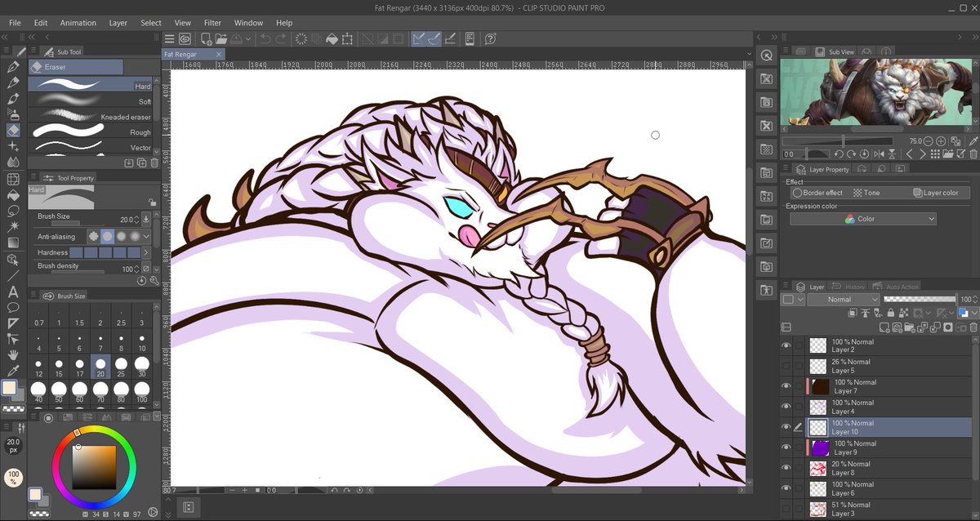The image size is (980, 521).
Task: Open the Animation menu
Action: pos(78,23)
